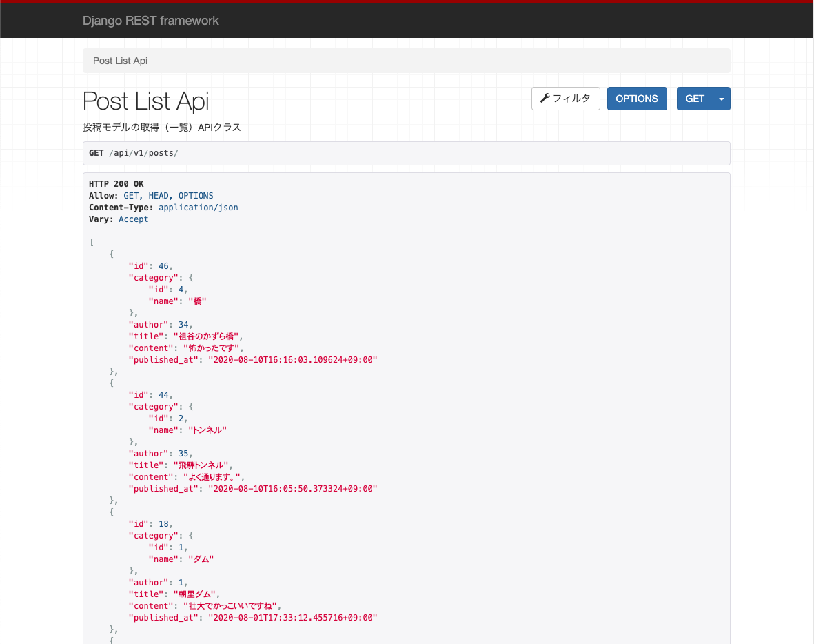This screenshot has height=644, width=814.
Task: Click the Content-Type application/json value
Action: click(x=199, y=208)
